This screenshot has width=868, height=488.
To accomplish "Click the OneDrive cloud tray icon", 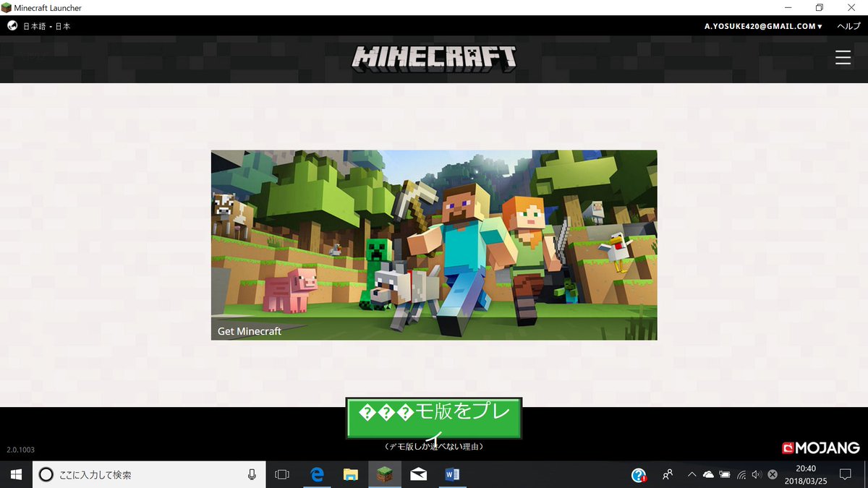I will [708, 474].
